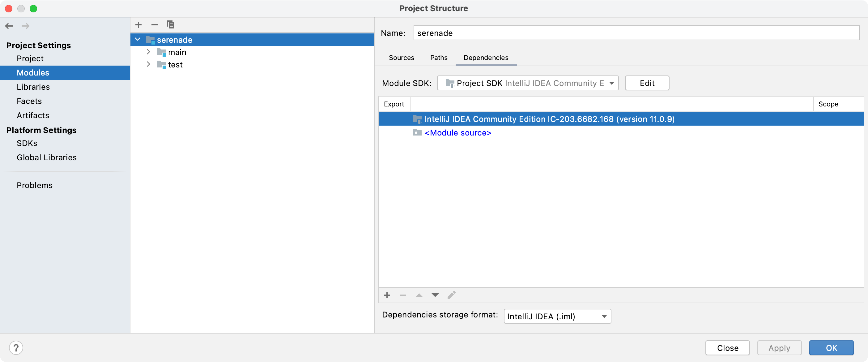The height and width of the screenshot is (362, 868).
Task: Expand the main module node
Action: point(148,52)
